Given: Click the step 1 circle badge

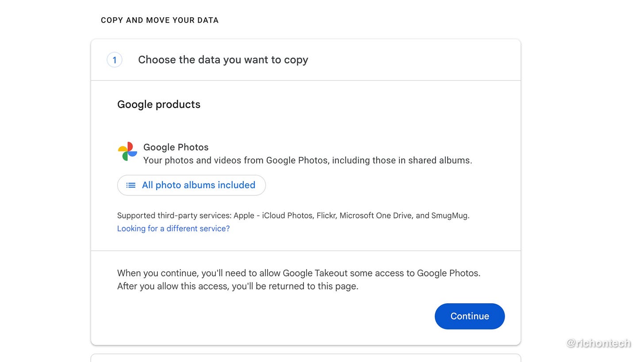Looking at the screenshot, I should [115, 60].
